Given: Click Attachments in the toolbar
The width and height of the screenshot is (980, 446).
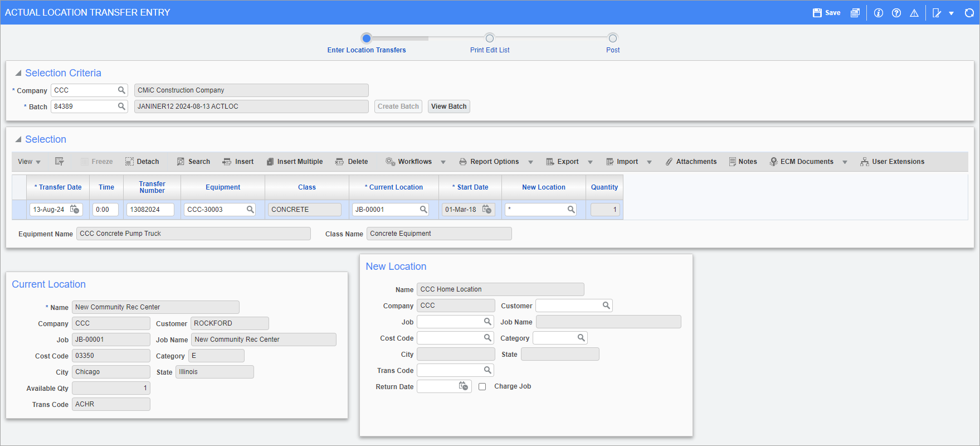Looking at the screenshot, I should 691,162.
